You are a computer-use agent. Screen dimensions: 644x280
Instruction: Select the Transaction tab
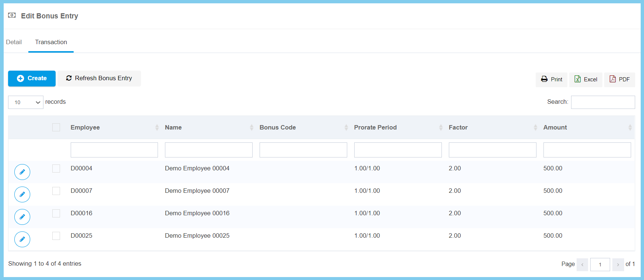51,42
